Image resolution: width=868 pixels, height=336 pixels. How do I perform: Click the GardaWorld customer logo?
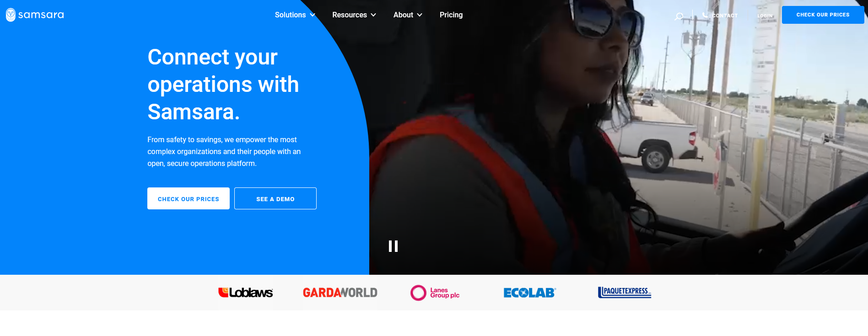click(x=340, y=293)
